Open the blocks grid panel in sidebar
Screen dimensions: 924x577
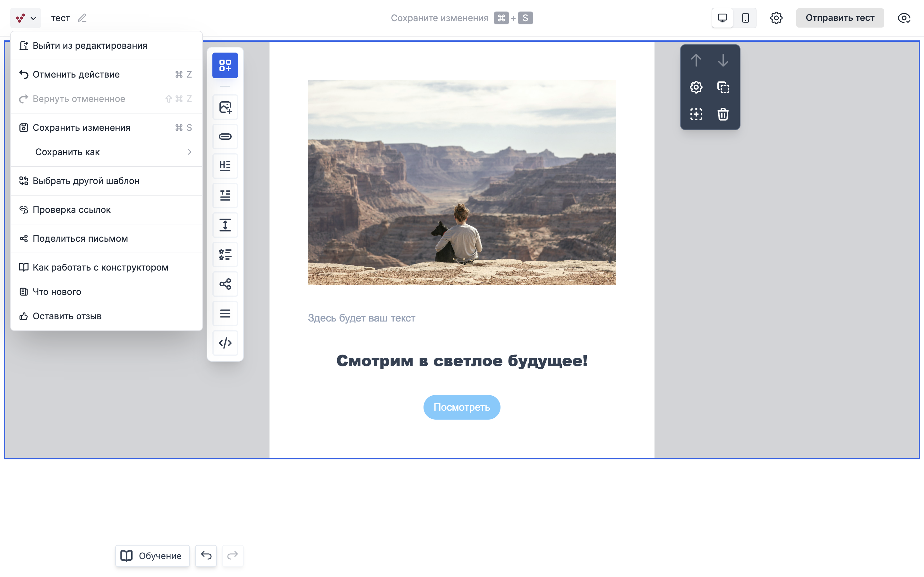(225, 65)
